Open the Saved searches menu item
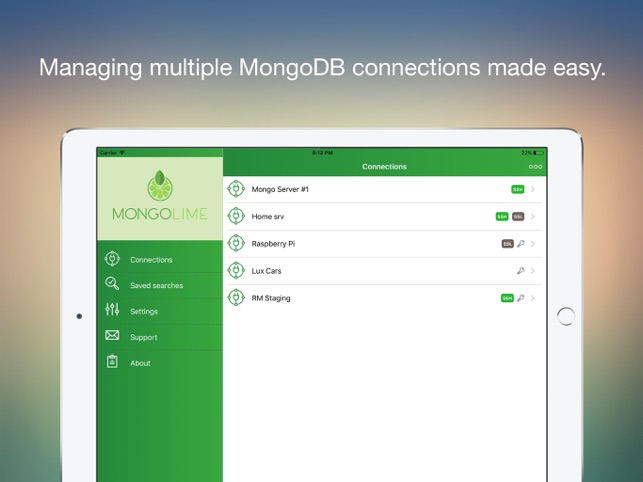Viewport: 643px width, 482px height. 160,285
